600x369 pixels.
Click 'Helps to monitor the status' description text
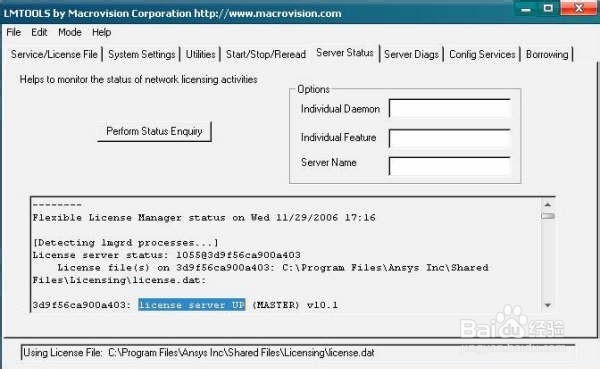pyautogui.click(x=139, y=80)
